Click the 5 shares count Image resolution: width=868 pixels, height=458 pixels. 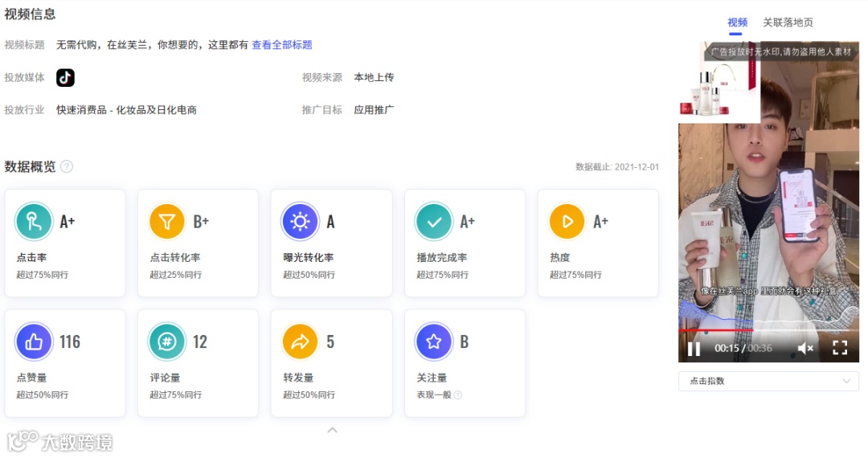coord(330,341)
